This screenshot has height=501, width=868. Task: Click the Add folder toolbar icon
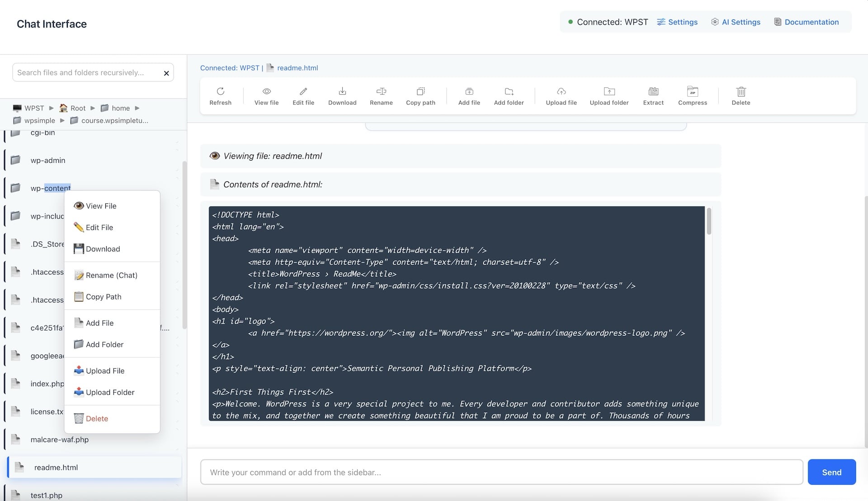[x=509, y=91]
